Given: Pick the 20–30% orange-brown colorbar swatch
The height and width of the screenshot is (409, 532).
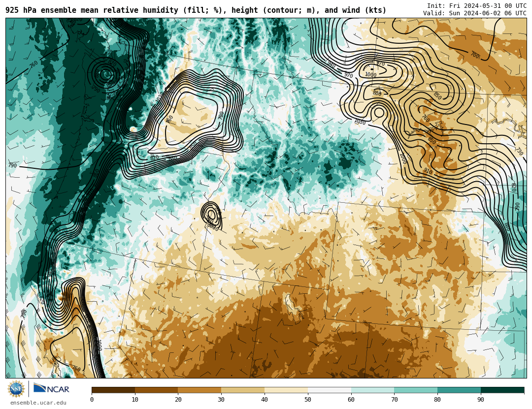Looking at the screenshot, I should 199,390.
